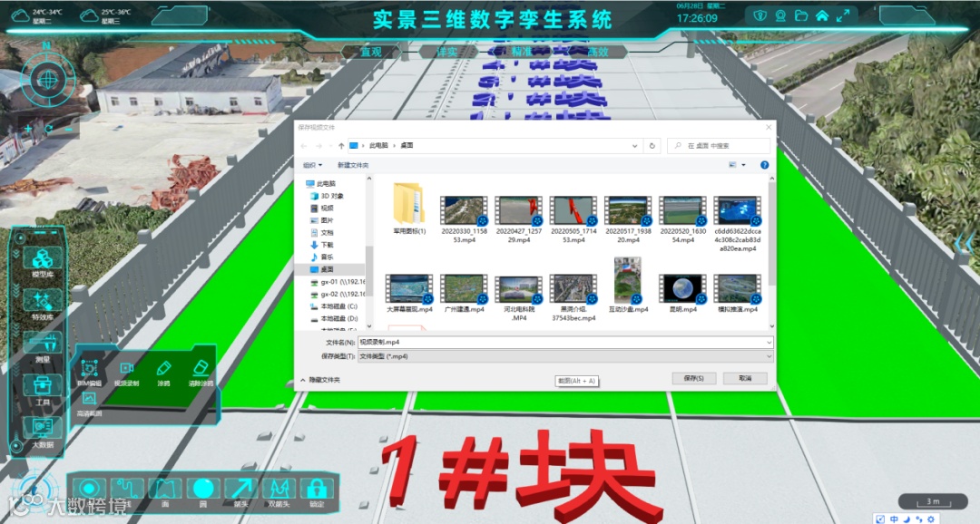Select the 测量 measurement tool
Image resolution: width=980 pixels, height=524 pixels.
coord(43,346)
